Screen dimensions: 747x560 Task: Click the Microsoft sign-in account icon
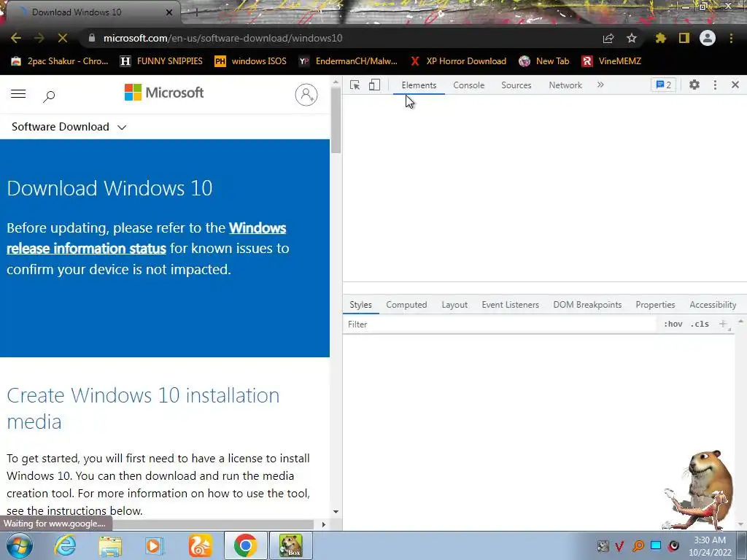point(306,95)
